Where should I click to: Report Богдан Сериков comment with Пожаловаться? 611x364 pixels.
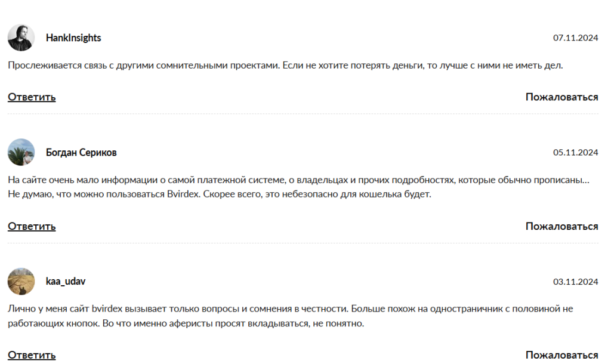(561, 226)
